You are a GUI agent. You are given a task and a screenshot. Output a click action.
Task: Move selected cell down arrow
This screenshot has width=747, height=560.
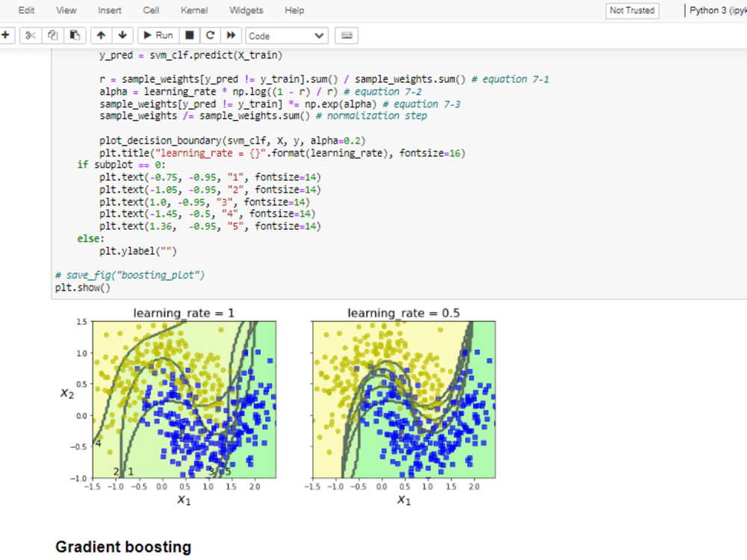(123, 35)
